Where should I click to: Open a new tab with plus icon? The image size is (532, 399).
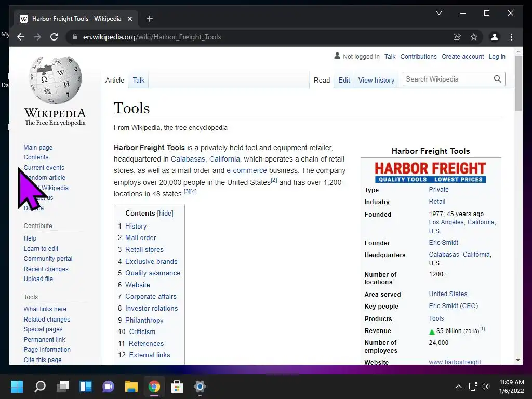pyautogui.click(x=150, y=19)
